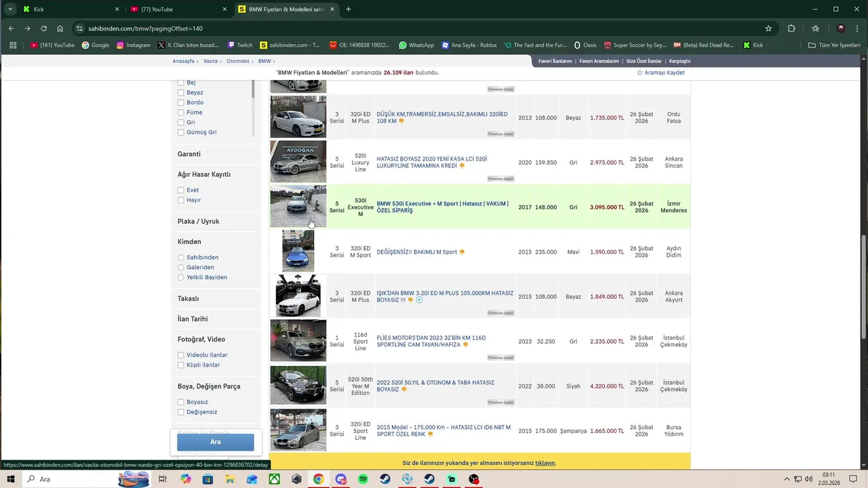Check the Değişensiz filter
Image resolution: width=868 pixels, height=488 pixels.
pyautogui.click(x=181, y=412)
